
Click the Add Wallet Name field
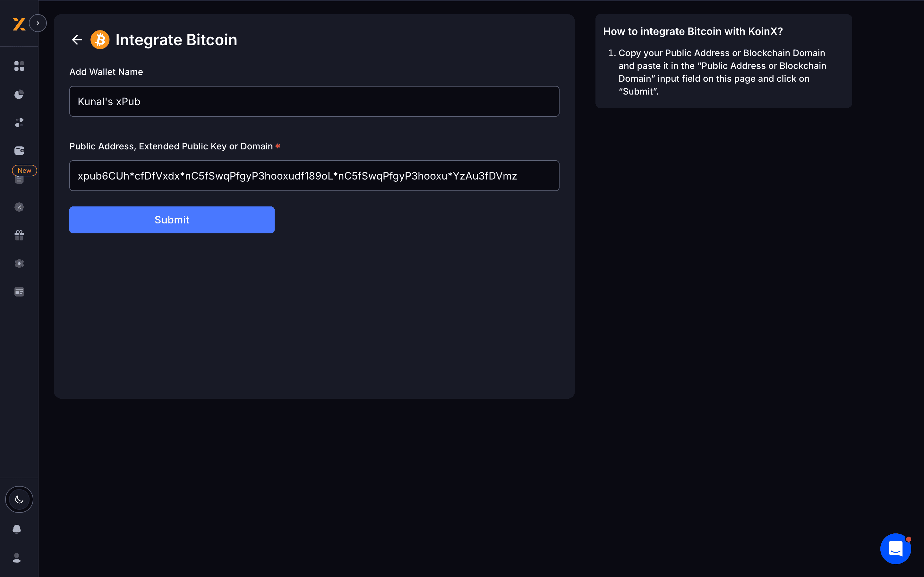tap(314, 102)
